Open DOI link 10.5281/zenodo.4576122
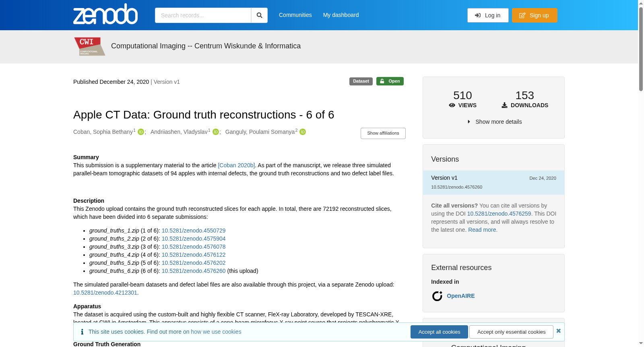644x347 pixels. point(194,255)
